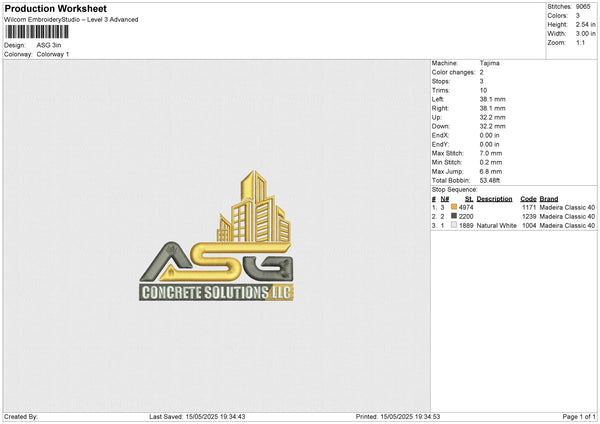Click the 'Natural White' description
This screenshot has width=600, height=424.
(x=497, y=226)
